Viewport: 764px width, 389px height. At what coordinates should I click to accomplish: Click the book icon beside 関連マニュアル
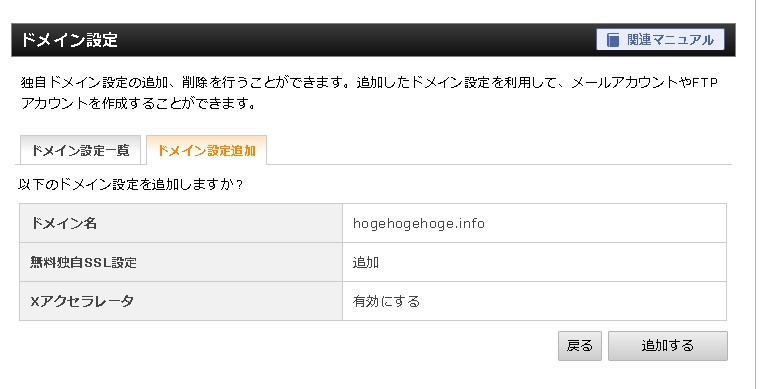[613, 39]
